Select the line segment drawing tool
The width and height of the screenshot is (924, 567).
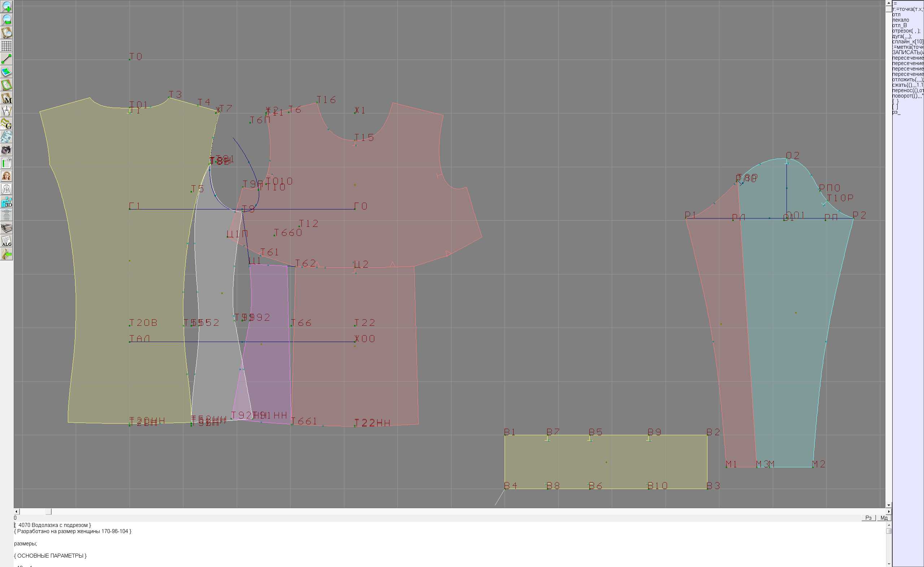tap(6, 59)
